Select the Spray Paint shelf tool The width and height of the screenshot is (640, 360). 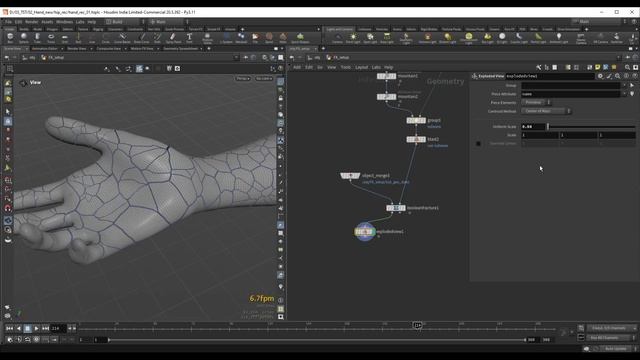tap(173, 38)
